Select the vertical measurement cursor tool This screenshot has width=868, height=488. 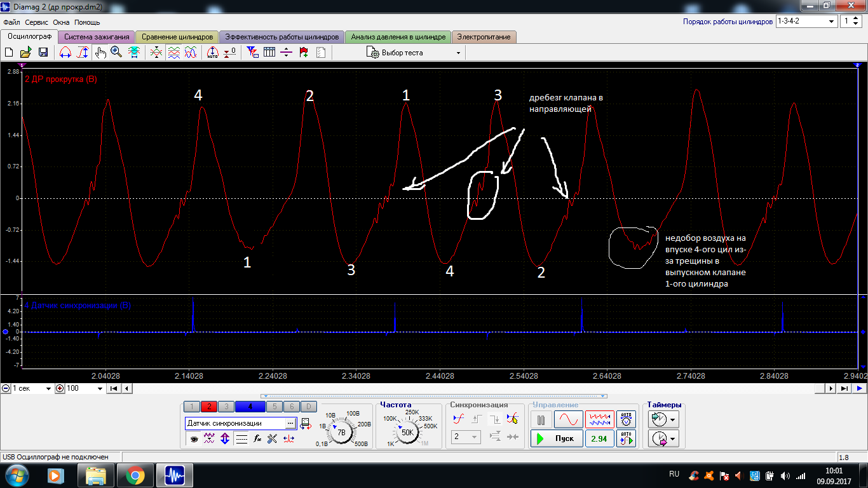83,53
